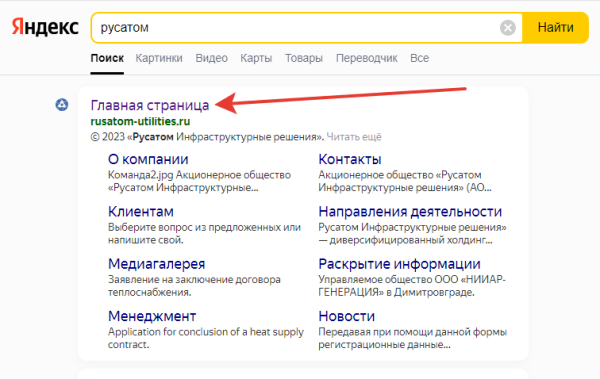Open the Раскрытие информации sitelink

pos(399,264)
